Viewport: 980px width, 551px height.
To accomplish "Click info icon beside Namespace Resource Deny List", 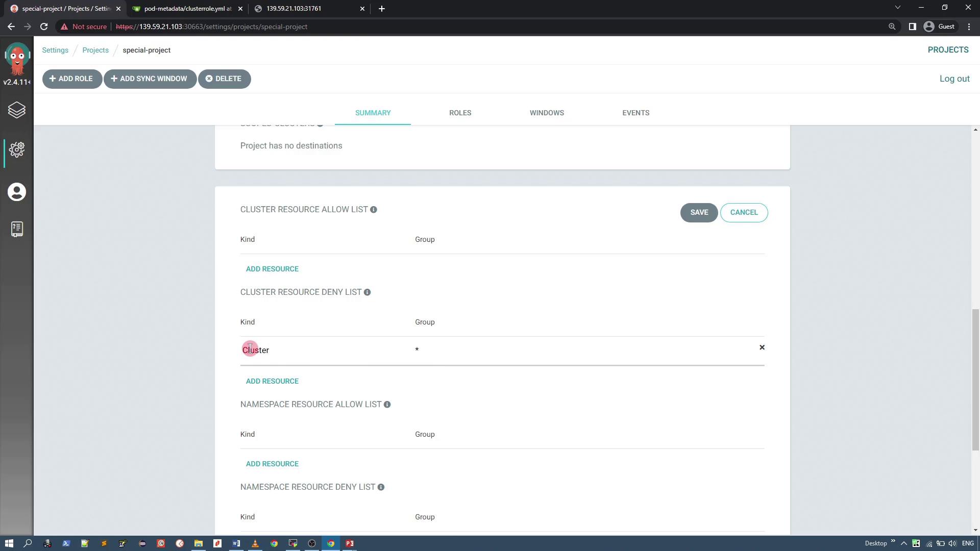I will pos(381,487).
